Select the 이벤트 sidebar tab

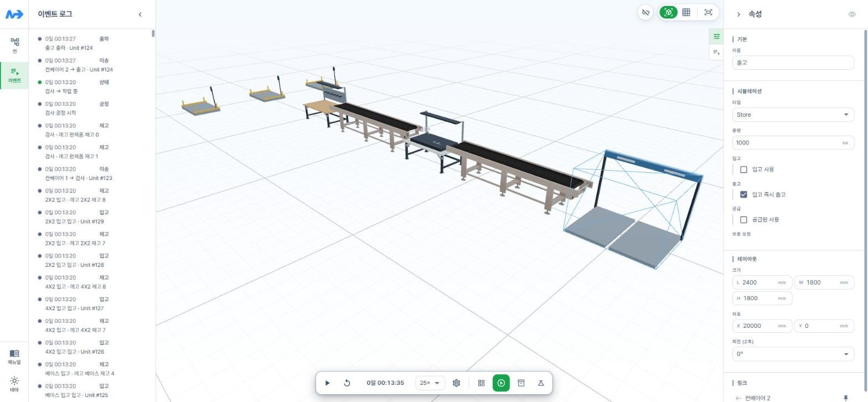[14, 75]
